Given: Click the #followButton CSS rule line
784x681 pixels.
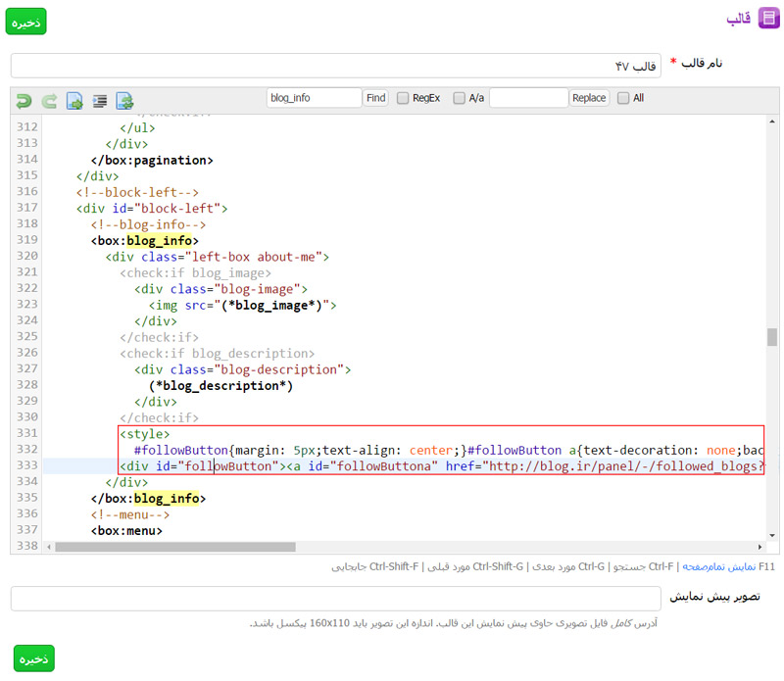Looking at the screenshot, I should (x=449, y=451).
